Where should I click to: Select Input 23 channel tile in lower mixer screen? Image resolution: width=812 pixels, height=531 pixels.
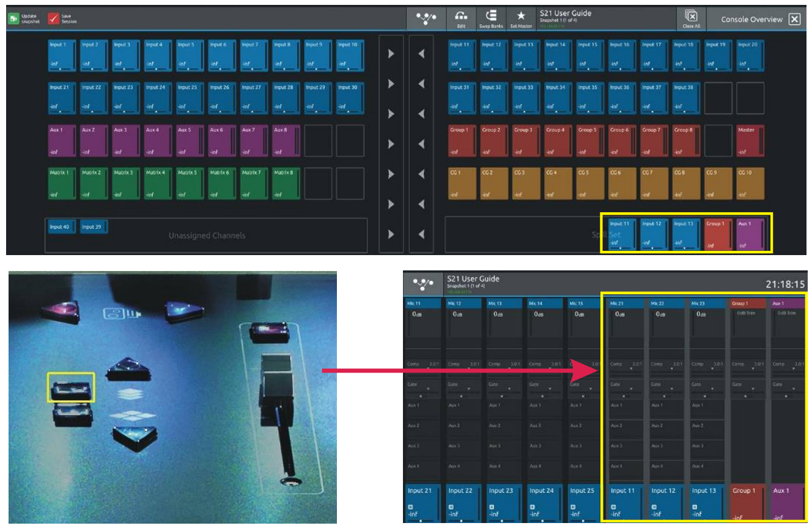504,503
